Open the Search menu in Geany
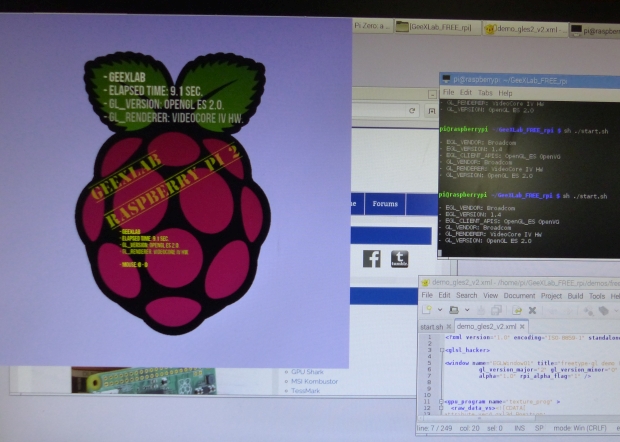The width and height of the screenshot is (620, 442). coord(467,295)
